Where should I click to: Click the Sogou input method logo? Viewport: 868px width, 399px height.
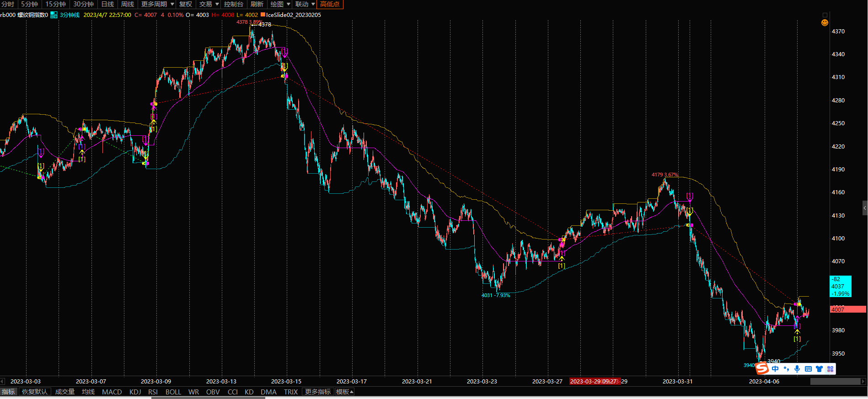pos(762,368)
